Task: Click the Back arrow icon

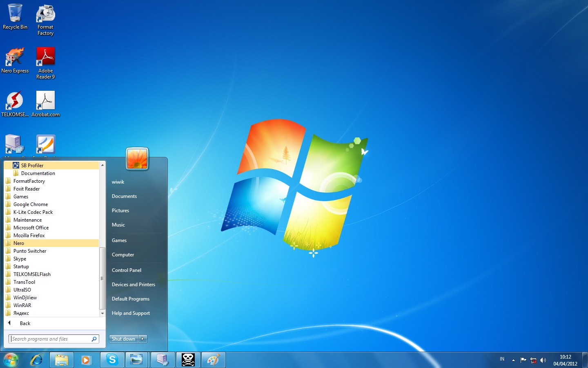Action: pyautogui.click(x=9, y=323)
